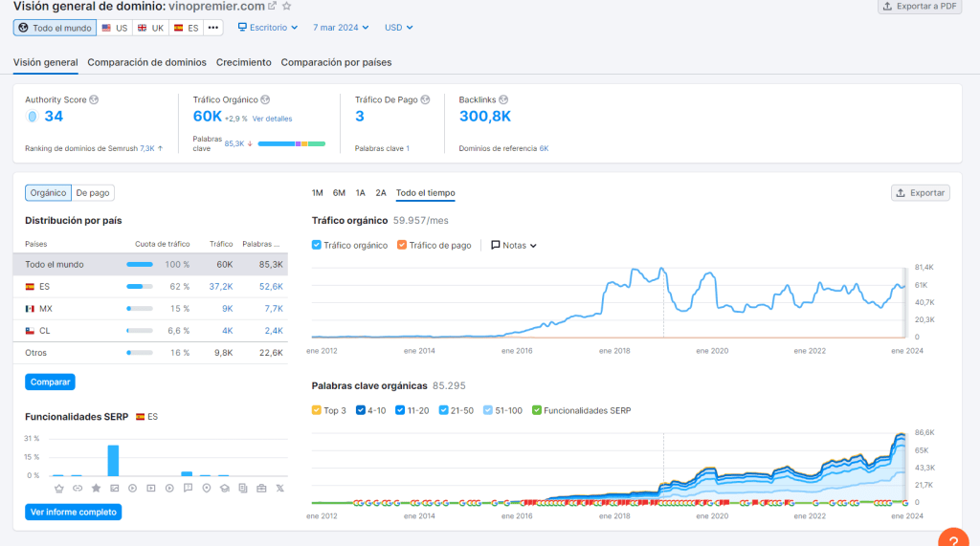The image size is (980, 546).
Task: Click the tallest SERP features chart bar
Action: (x=113, y=460)
